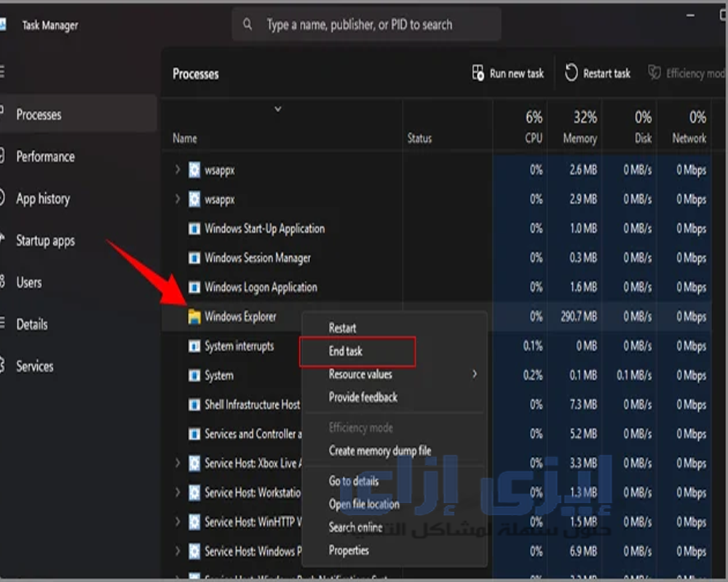Viewport: 728px width, 582px height.
Task: Expand Service Host: Xbox Live group
Action: 178,463
